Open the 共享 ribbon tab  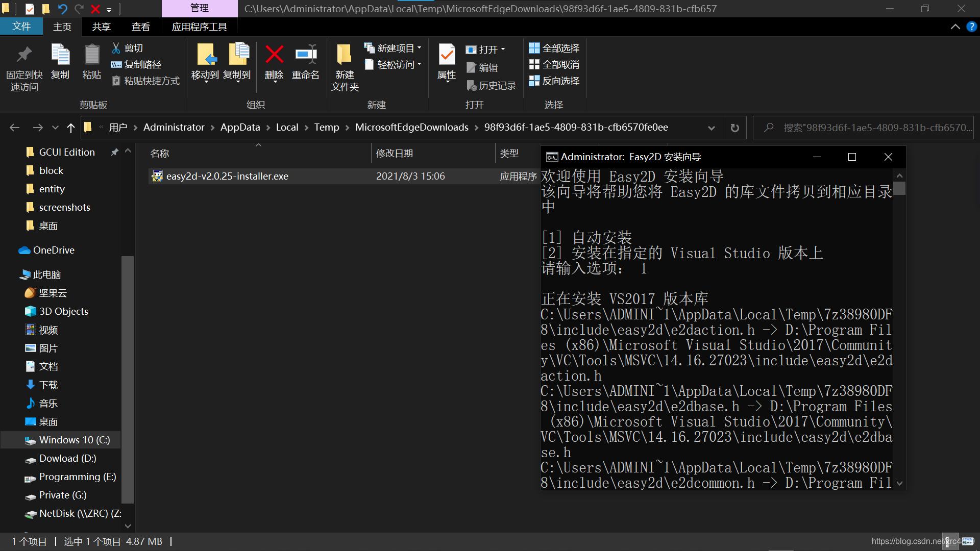[101, 27]
